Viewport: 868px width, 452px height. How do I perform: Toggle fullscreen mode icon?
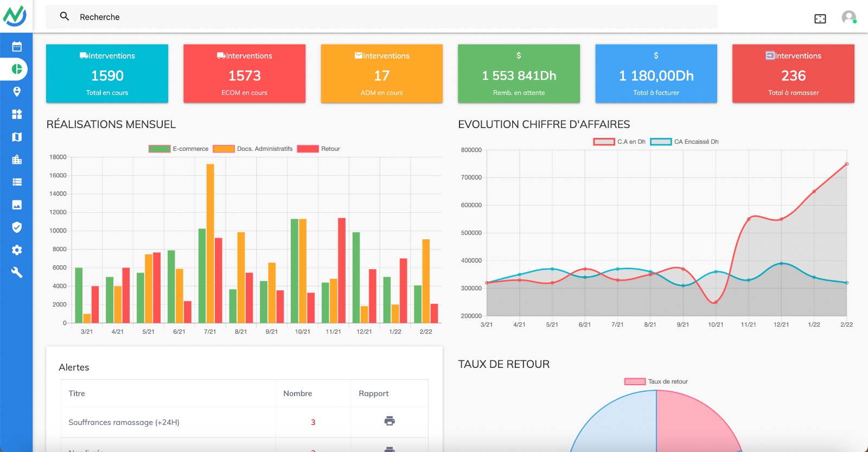click(820, 19)
